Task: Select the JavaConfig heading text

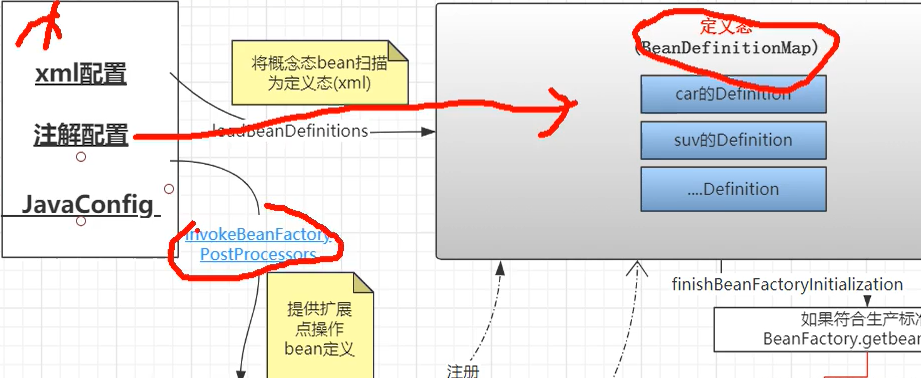Action: point(88,205)
